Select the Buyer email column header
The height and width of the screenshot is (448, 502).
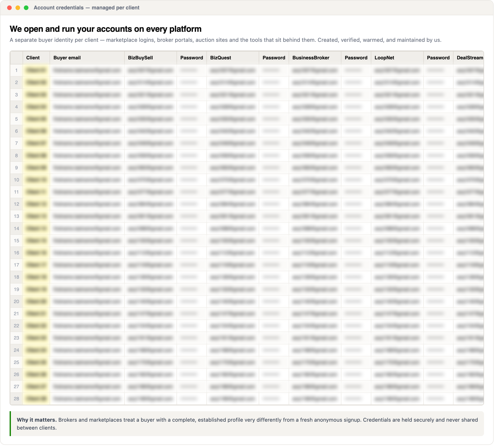87,58
